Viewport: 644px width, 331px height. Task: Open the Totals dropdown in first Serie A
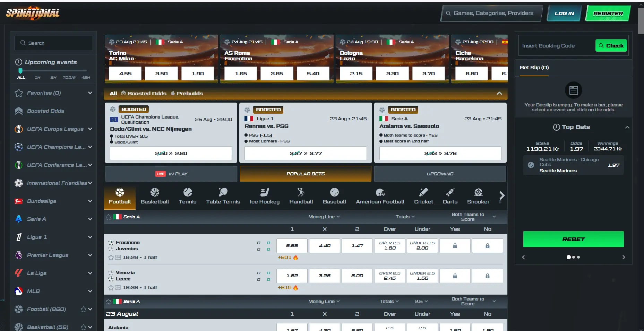click(x=405, y=217)
